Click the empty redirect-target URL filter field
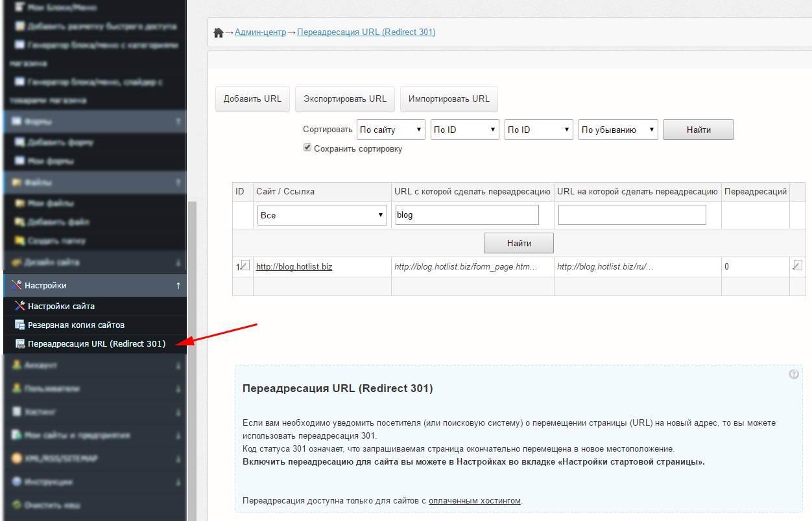The width and height of the screenshot is (812, 521). click(632, 215)
